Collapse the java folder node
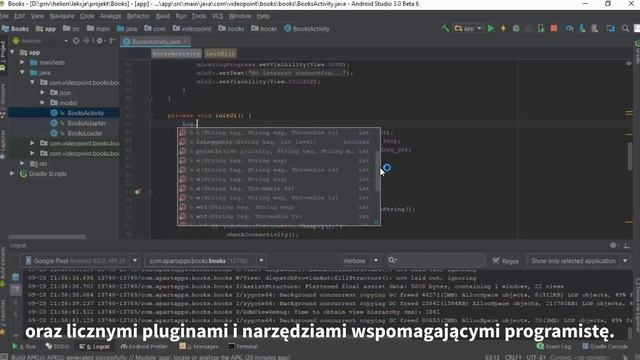The height and width of the screenshot is (360, 640). click(22, 72)
